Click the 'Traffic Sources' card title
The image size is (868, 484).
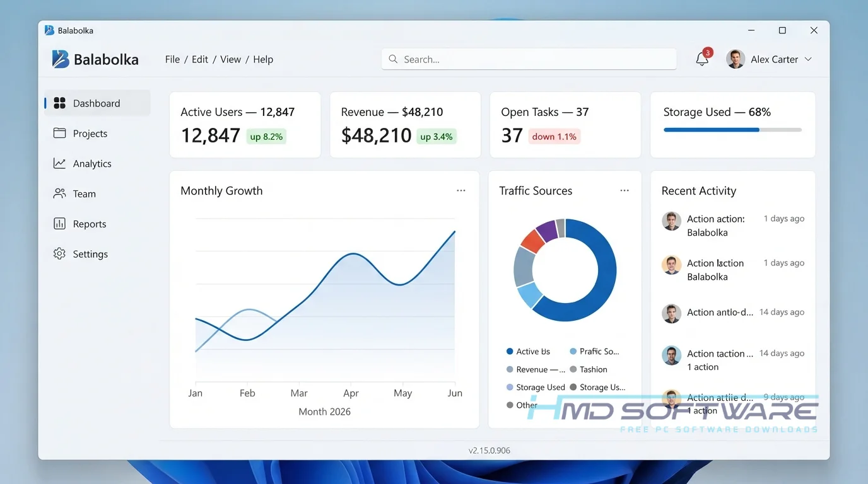point(536,191)
